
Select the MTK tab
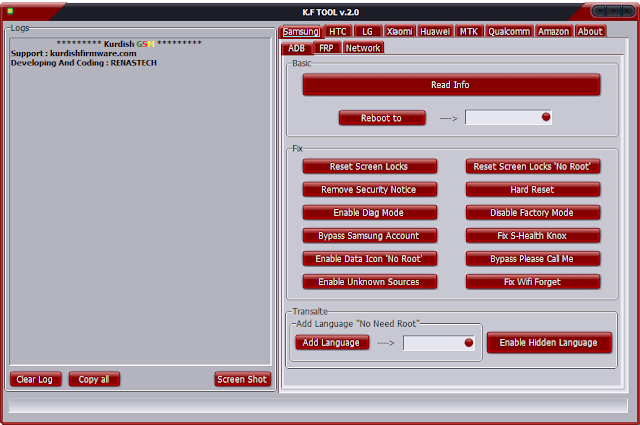(x=469, y=31)
